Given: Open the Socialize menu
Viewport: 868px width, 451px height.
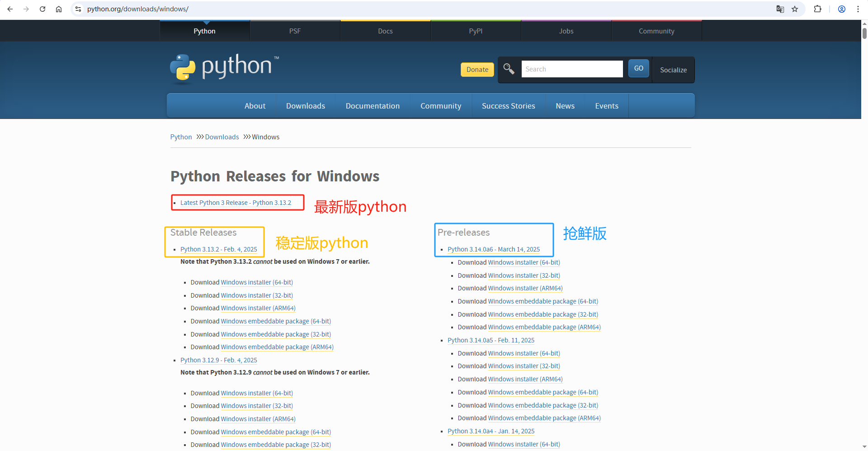Looking at the screenshot, I should (x=673, y=70).
